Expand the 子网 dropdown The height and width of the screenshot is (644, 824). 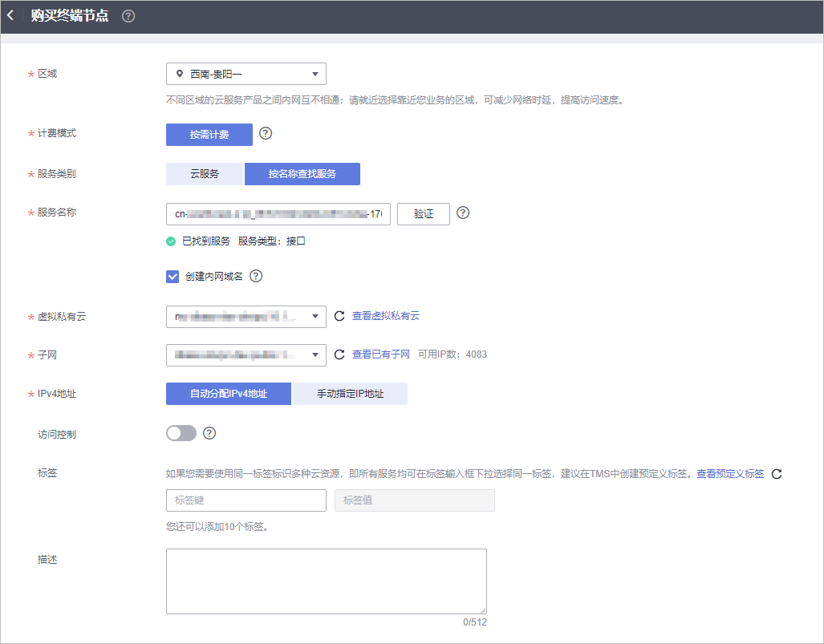pos(246,355)
